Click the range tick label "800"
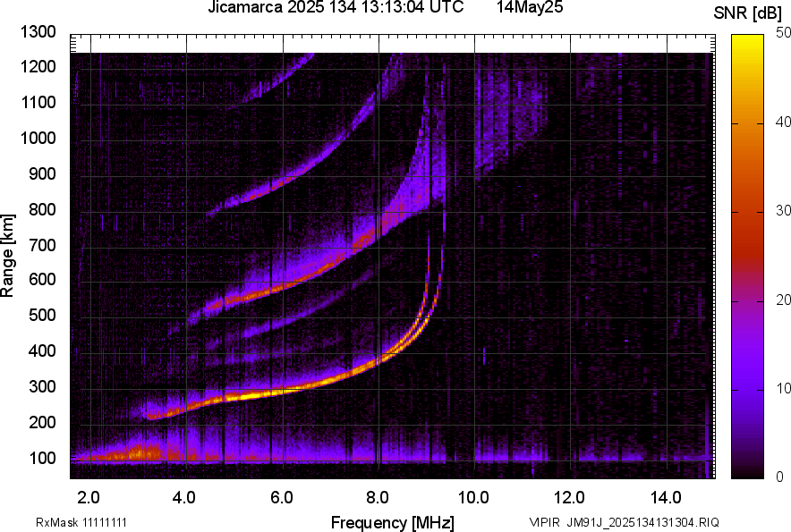The height and width of the screenshot is (532, 791). coord(42,209)
